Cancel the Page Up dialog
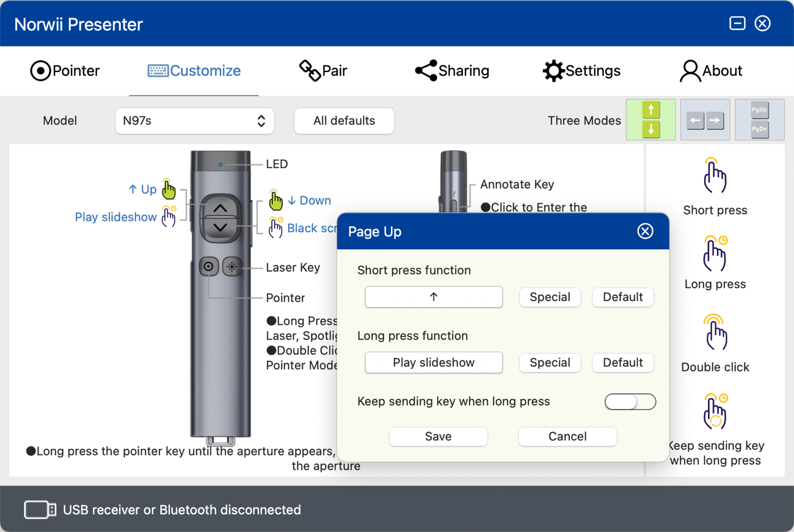The image size is (794, 532). [567, 436]
